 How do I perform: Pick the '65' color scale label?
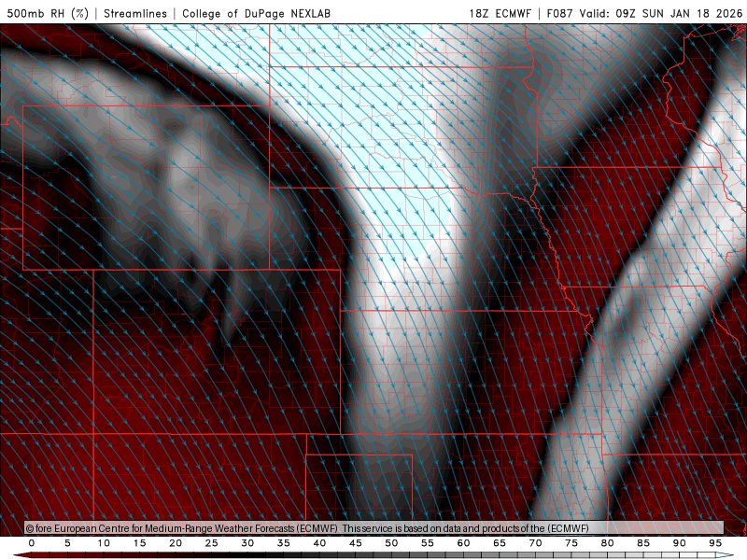(x=500, y=543)
